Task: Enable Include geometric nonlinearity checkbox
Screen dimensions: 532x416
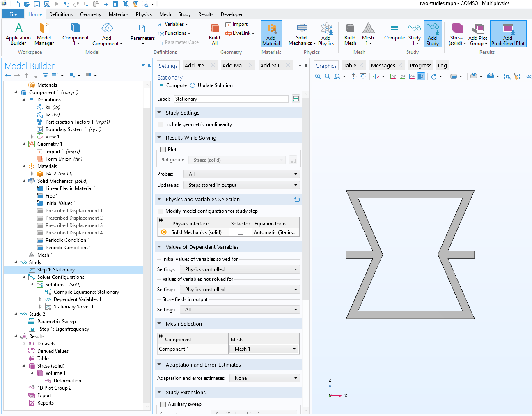Action: (x=161, y=124)
